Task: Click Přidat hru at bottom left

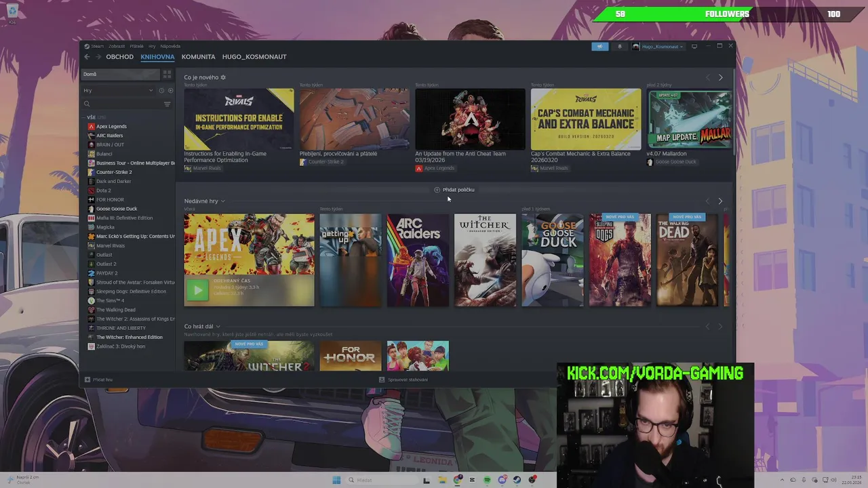Action: 98,380
